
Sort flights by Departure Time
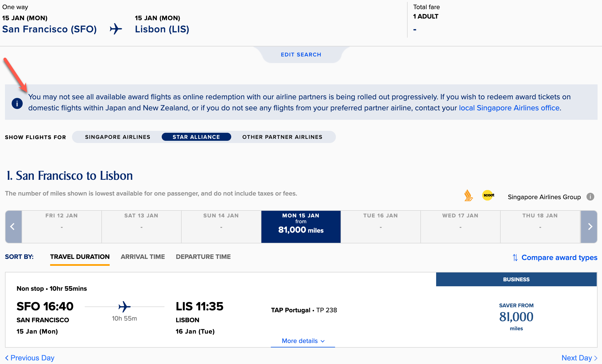(x=203, y=257)
